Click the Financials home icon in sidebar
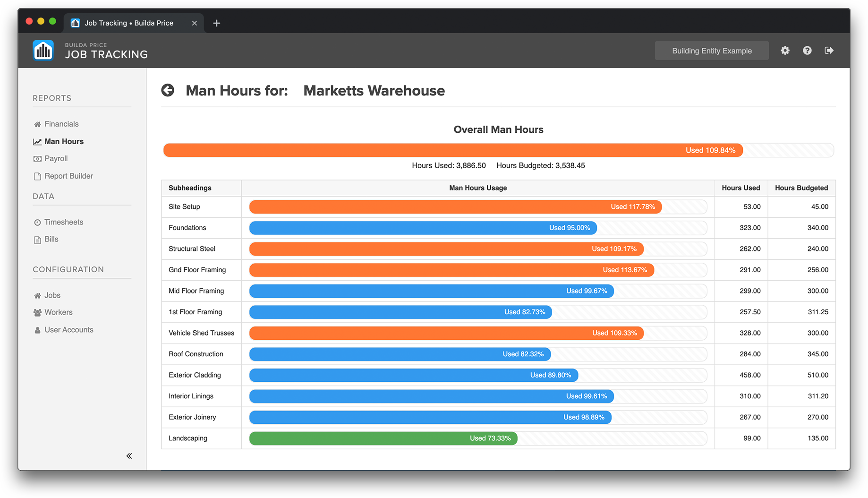This screenshot has width=868, height=498. tap(37, 124)
